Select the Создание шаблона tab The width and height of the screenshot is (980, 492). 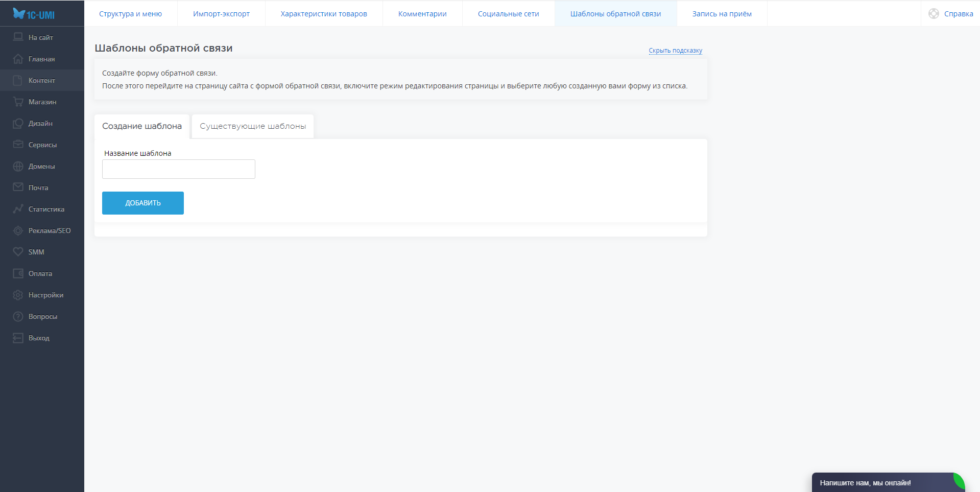click(x=142, y=126)
